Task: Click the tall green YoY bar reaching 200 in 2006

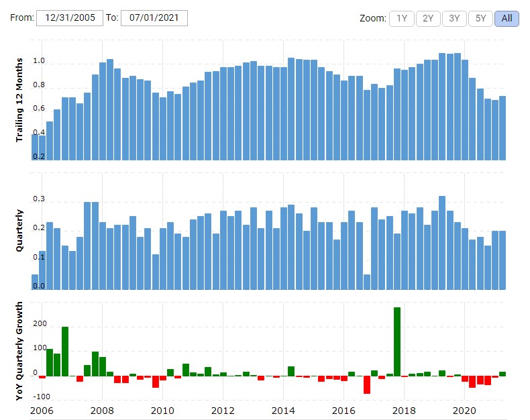Action: coord(65,352)
